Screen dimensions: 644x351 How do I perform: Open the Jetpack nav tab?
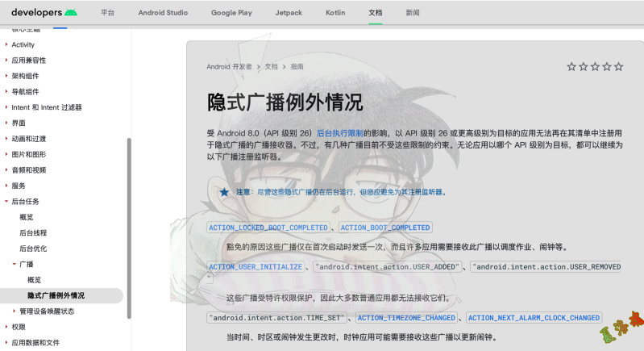pos(289,13)
